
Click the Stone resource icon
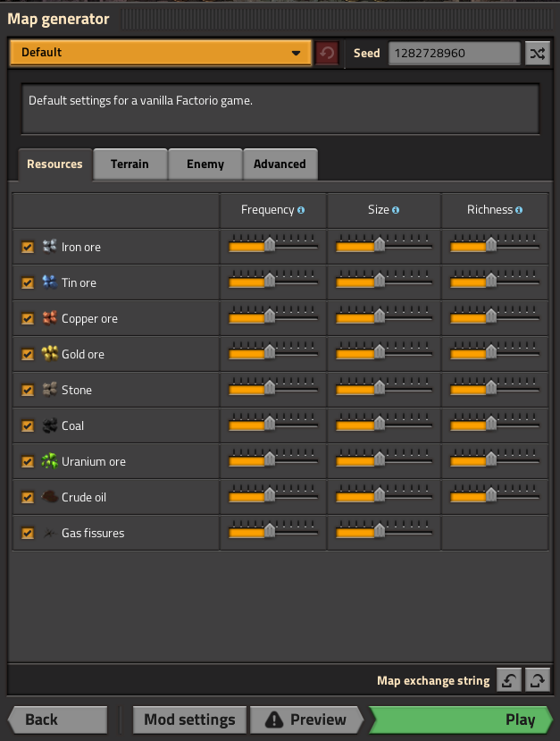tap(50, 390)
